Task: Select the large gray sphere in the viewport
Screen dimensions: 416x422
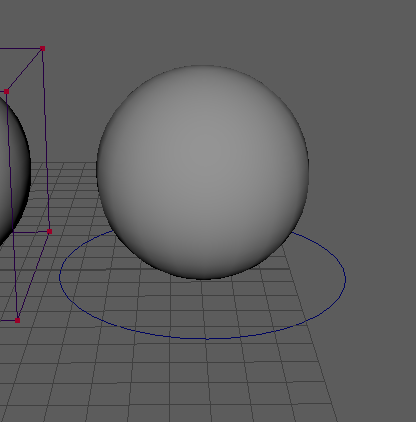Action: click(203, 172)
